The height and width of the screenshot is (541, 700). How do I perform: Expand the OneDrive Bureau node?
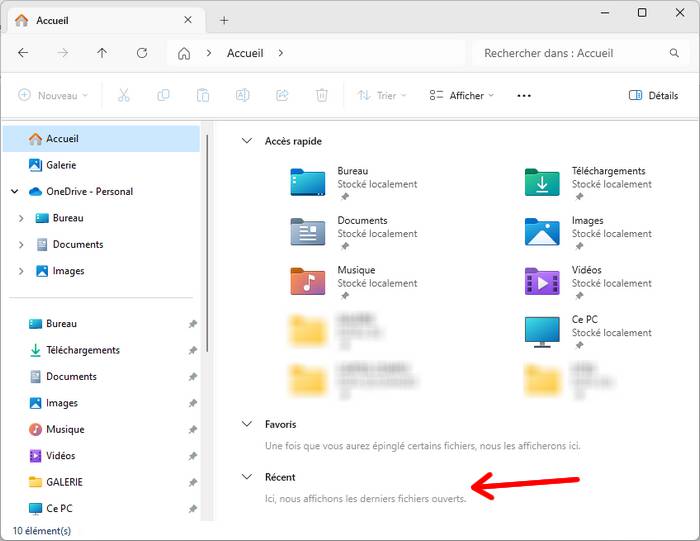pos(21,218)
